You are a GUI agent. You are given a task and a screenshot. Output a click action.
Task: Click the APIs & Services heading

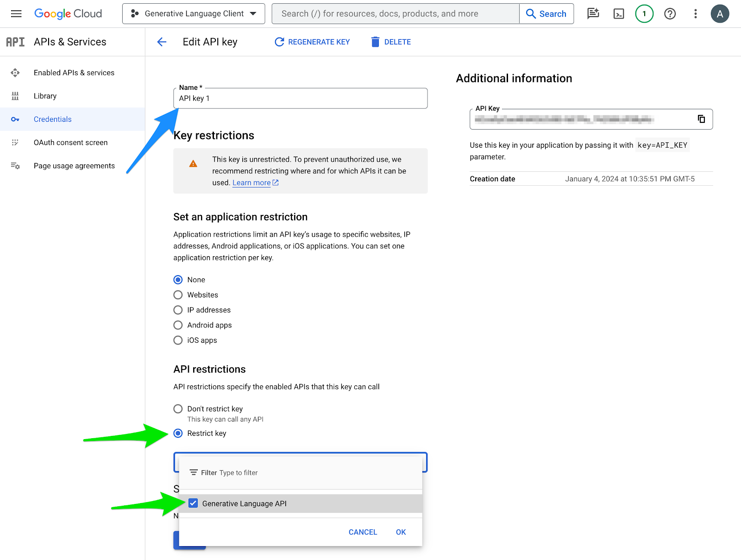70,42
